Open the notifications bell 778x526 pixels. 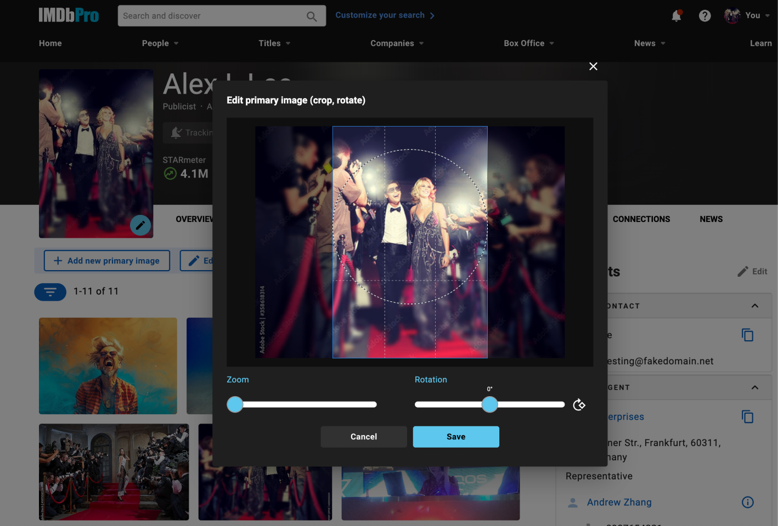pyautogui.click(x=676, y=16)
